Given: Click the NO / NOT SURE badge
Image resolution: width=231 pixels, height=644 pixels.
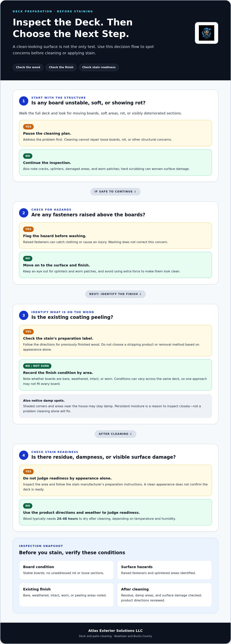Looking at the screenshot, I should click(x=37, y=366).
